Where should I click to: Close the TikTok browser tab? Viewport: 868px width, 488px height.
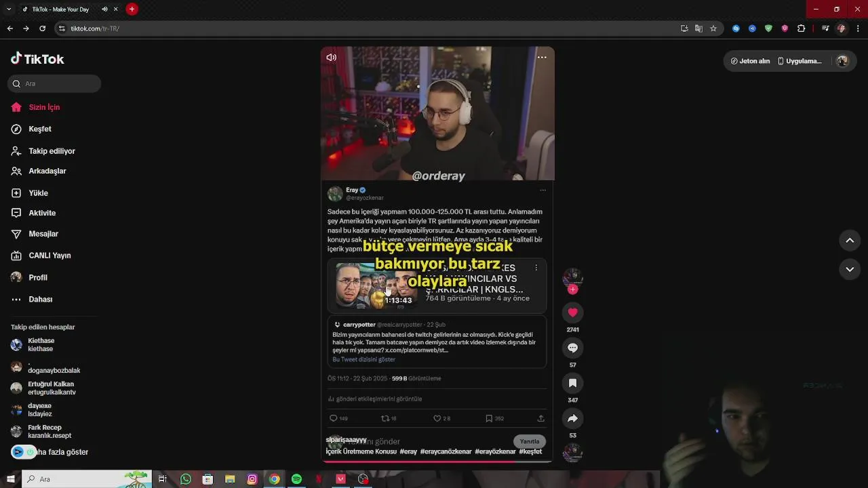pos(115,9)
